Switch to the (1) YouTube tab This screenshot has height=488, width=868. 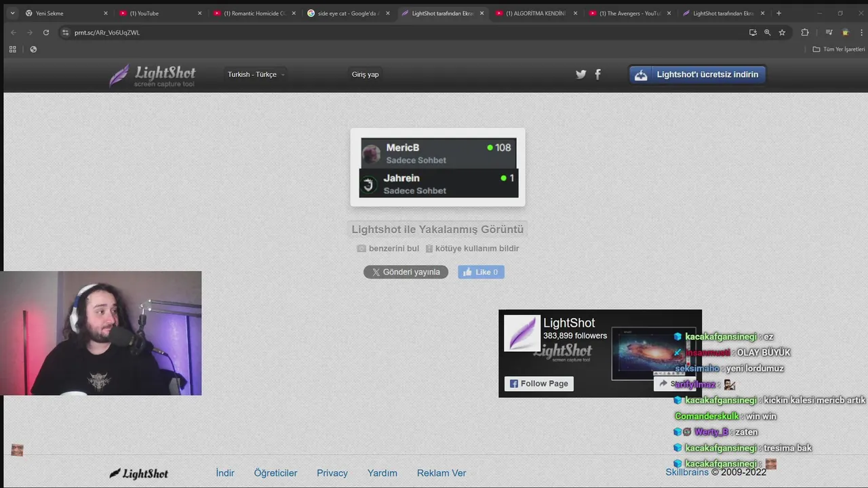click(x=160, y=13)
